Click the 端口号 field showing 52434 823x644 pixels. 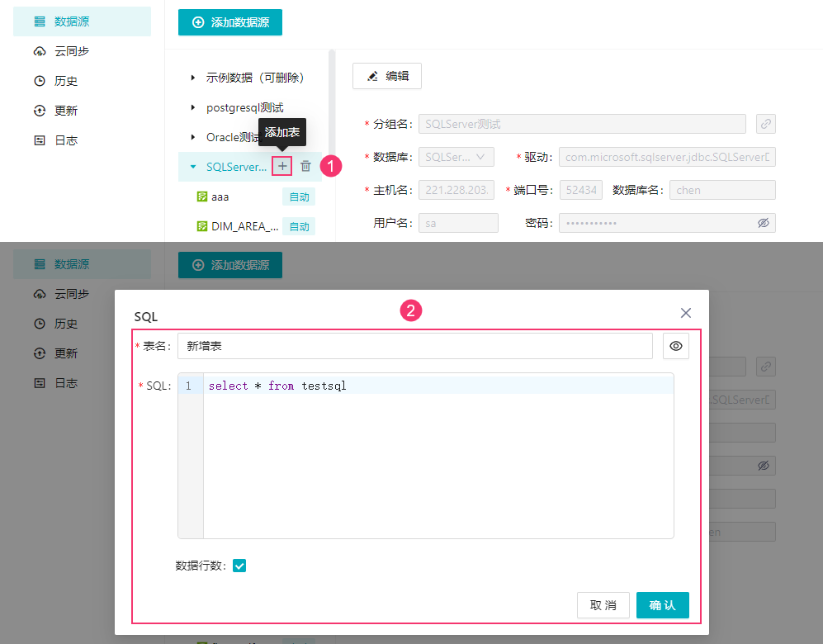581,190
